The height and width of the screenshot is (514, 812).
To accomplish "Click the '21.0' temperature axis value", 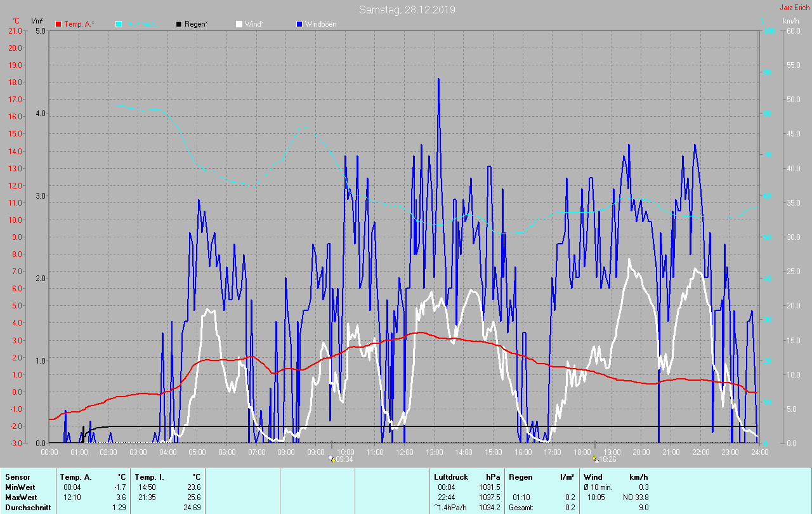I will [x=15, y=31].
